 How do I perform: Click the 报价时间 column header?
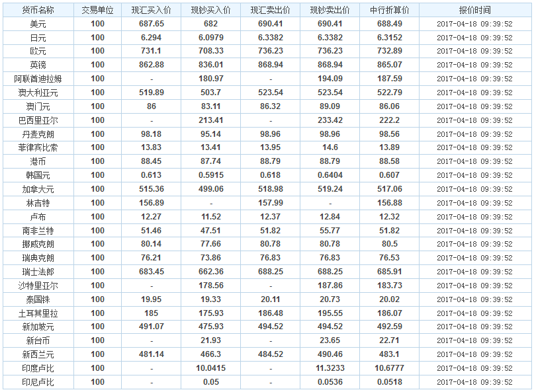pyautogui.click(x=474, y=10)
